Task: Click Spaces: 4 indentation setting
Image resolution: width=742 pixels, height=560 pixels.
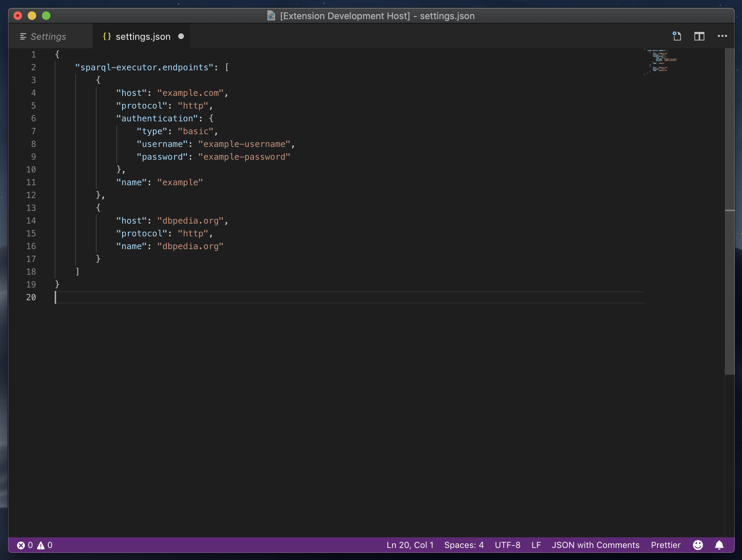Action: click(464, 545)
